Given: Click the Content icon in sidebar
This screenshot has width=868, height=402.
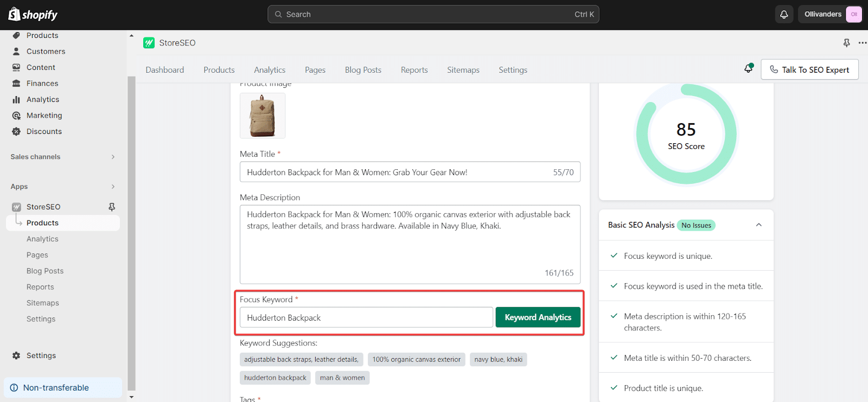Looking at the screenshot, I should (16, 67).
